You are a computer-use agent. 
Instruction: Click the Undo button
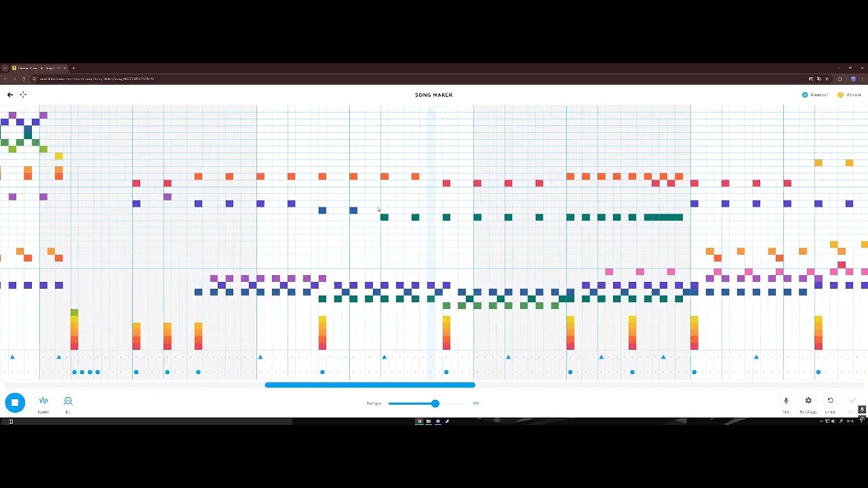tap(830, 404)
